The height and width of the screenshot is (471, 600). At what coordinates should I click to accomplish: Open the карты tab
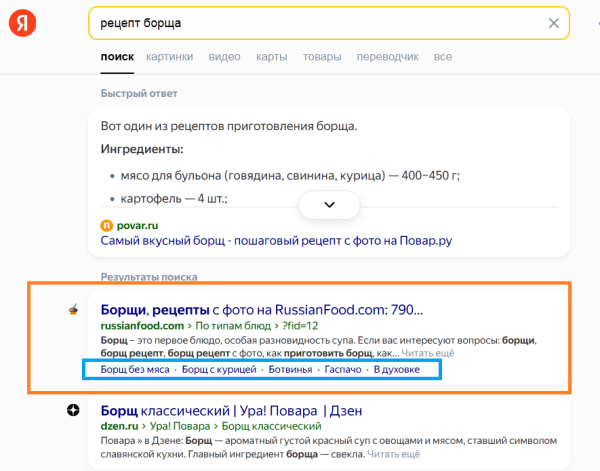coord(271,57)
